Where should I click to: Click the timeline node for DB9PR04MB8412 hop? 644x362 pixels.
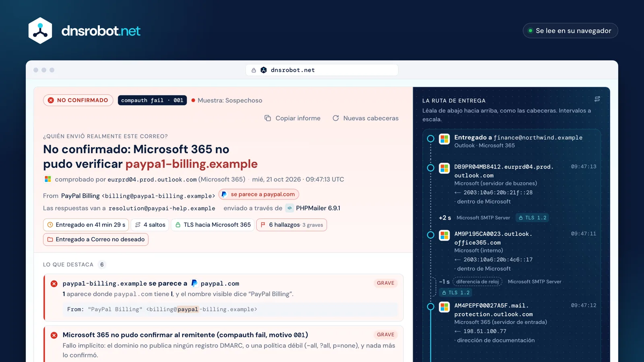coord(430,168)
